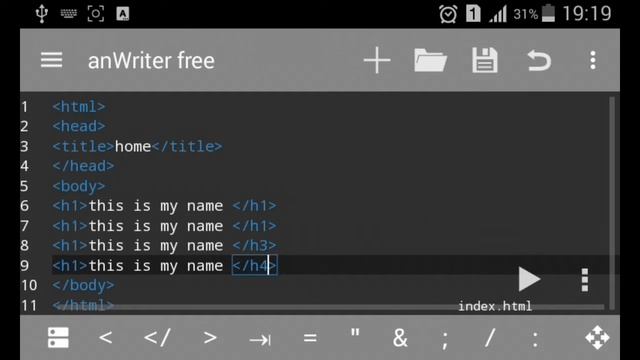Tap the keyboard status bar icon
Viewport: 640px width, 360px height.
[69, 13]
